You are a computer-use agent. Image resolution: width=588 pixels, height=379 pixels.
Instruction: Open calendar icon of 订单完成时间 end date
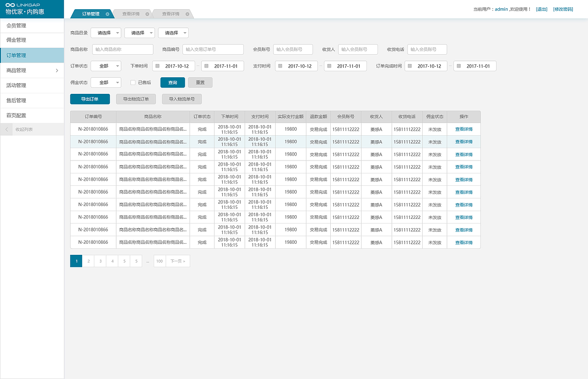coord(459,66)
